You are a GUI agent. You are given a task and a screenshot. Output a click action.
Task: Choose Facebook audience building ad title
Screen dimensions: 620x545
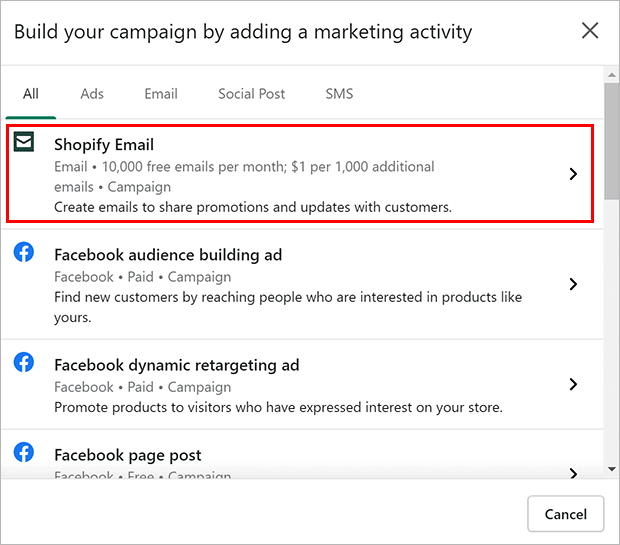[x=168, y=255]
